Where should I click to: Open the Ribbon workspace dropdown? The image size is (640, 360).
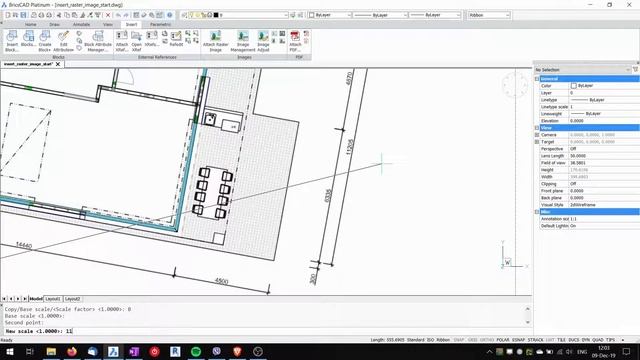click(489, 15)
